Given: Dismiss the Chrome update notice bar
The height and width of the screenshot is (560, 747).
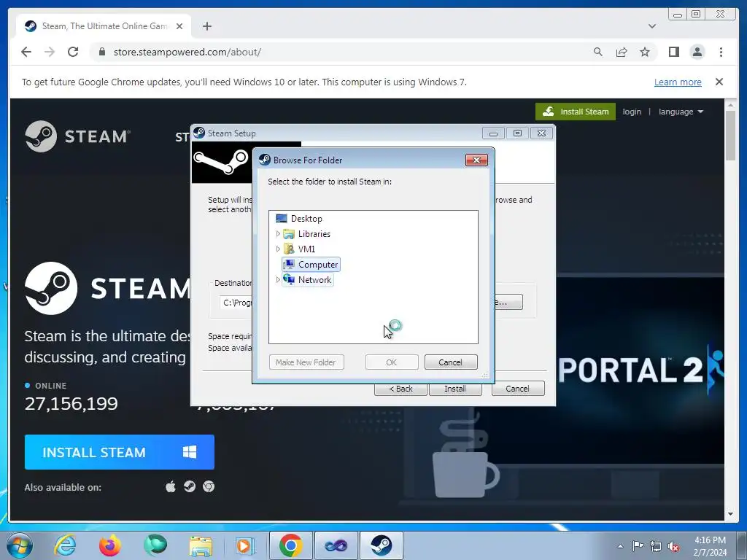Looking at the screenshot, I should click(x=719, y=82).
